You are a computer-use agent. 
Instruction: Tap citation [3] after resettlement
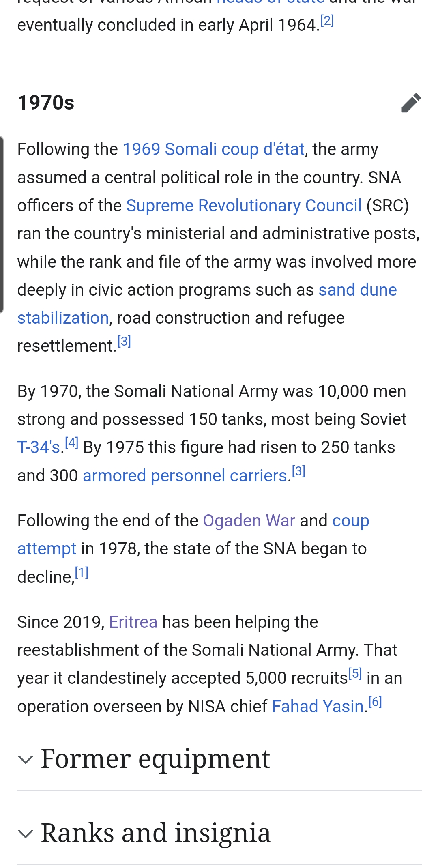coord(124,342)
